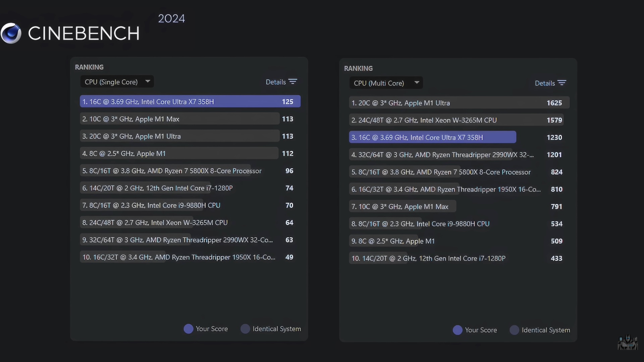Click the Cinebench logo sphere icon
Image resolution: width=644 pixels, height=362 pixels.
click(x=11, y=33)
